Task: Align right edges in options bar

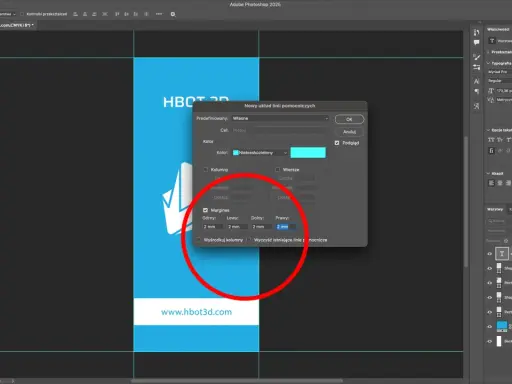Action: click(94, 14)
